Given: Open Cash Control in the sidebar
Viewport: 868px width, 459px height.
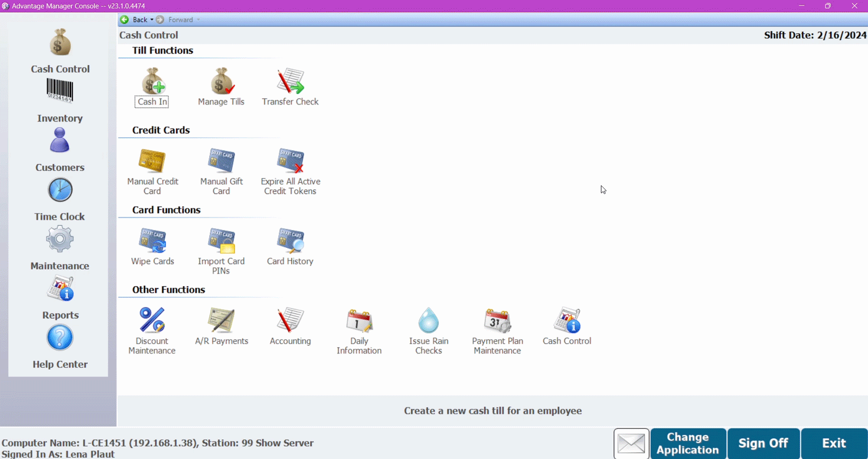Looking at the screenshot, I should [60, 51].
